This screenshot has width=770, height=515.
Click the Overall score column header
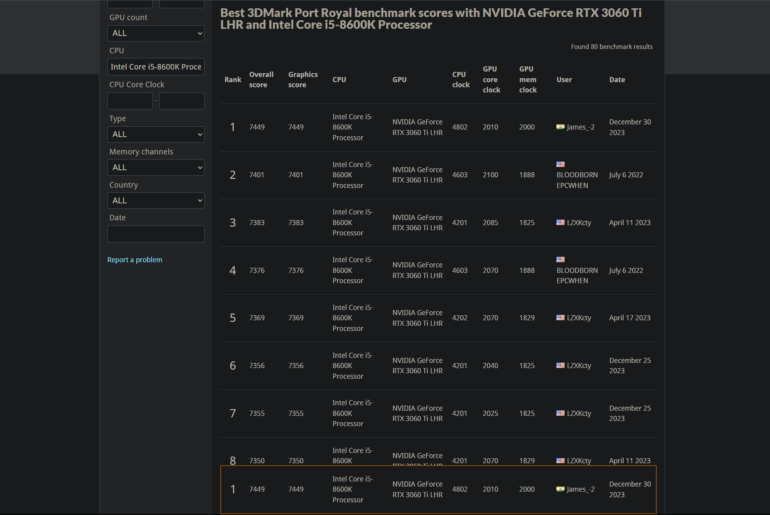(261, 80)
